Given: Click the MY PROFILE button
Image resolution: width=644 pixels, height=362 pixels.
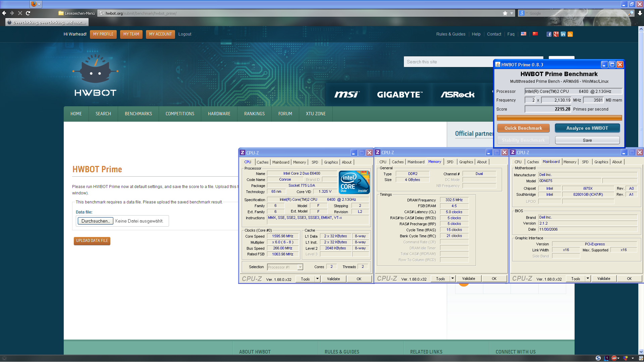Looking at the screenshot, I should [103, 34].
